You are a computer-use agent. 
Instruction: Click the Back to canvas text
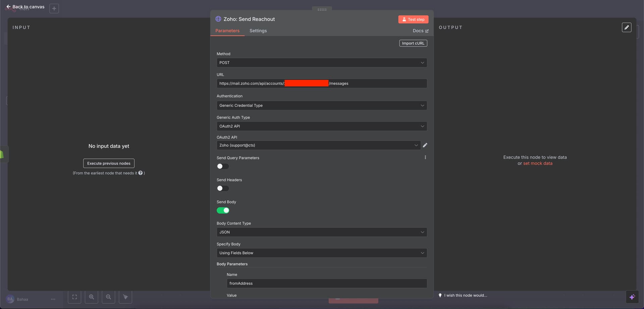tap(29, 7)
